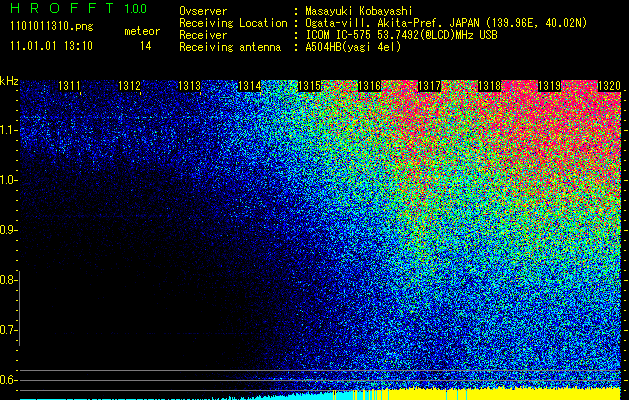Click Ogata-vill. Akita-Pref. JAPAN location text
This screenshot has width=629, height=400.
(446, 24)
